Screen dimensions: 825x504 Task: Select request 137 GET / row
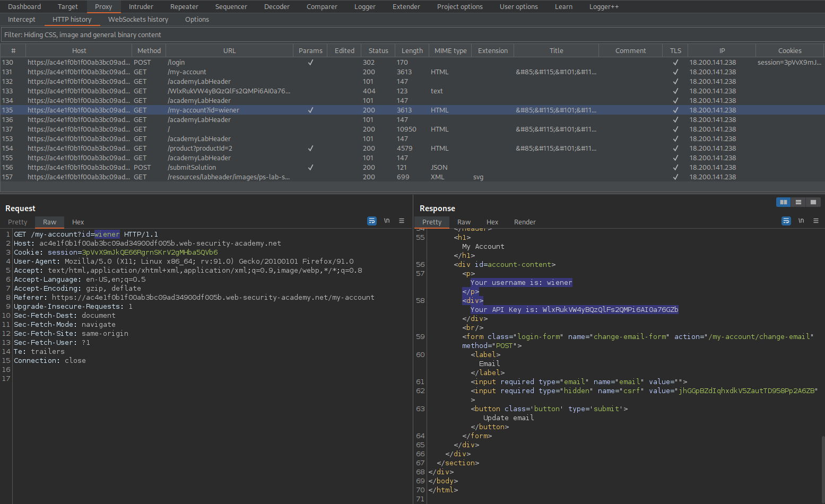(412, 129)
